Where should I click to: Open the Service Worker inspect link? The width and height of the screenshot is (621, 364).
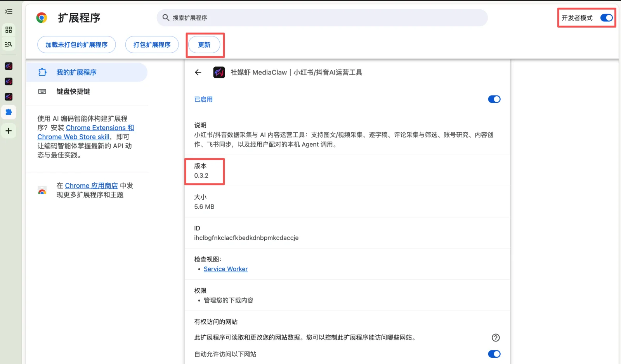click(x=226, y=269)
